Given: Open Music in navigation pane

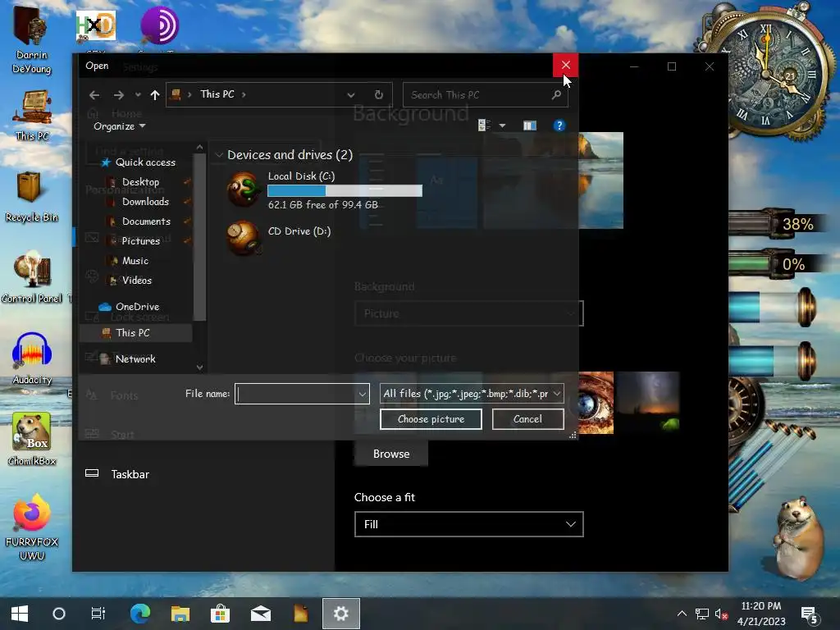Looking at the screenshot, I should (135, 261).
